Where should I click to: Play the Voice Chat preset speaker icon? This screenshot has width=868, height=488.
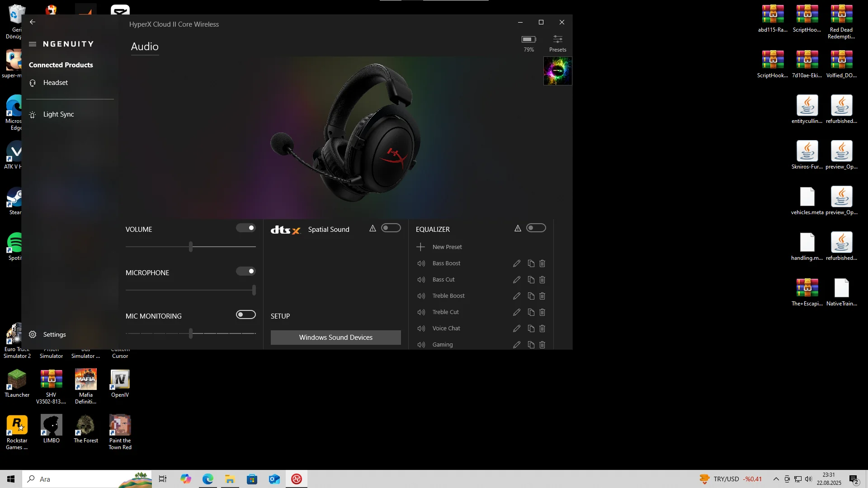pos(421,328)
